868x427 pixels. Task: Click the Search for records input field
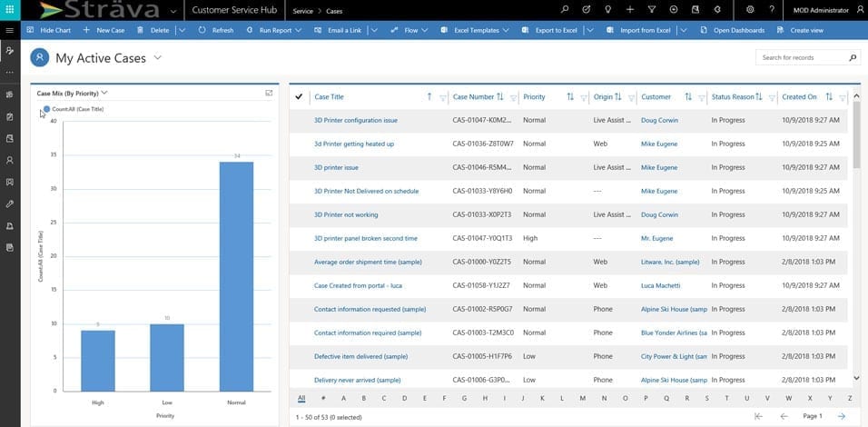tap(801, 57)
